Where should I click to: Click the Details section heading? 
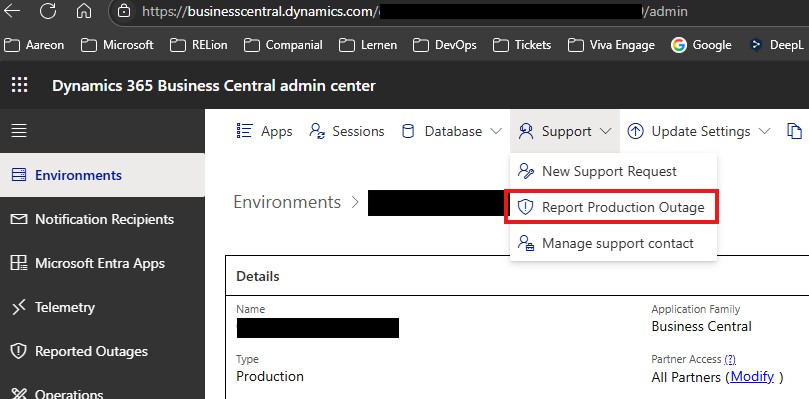[x=258, y=277]
